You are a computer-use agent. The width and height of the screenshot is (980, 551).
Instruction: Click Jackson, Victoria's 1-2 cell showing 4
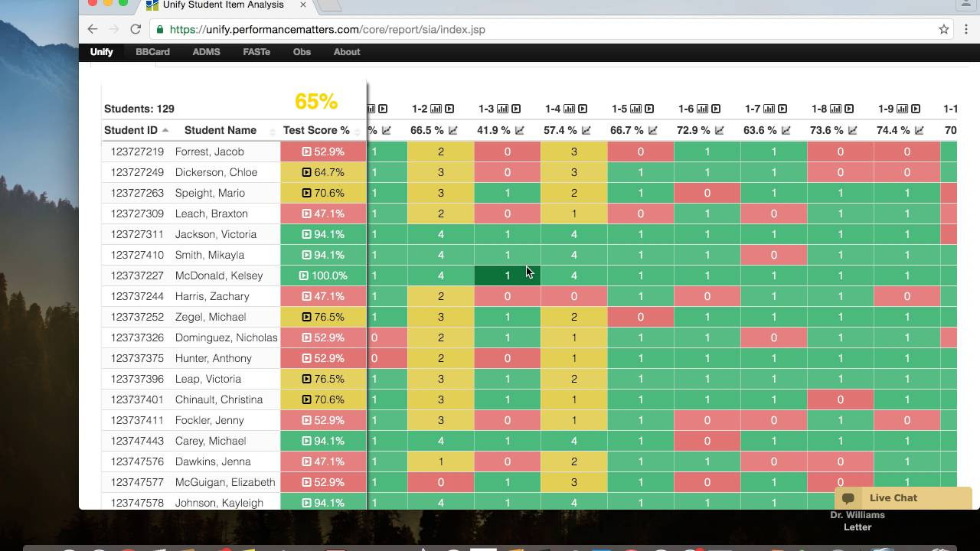440,234
